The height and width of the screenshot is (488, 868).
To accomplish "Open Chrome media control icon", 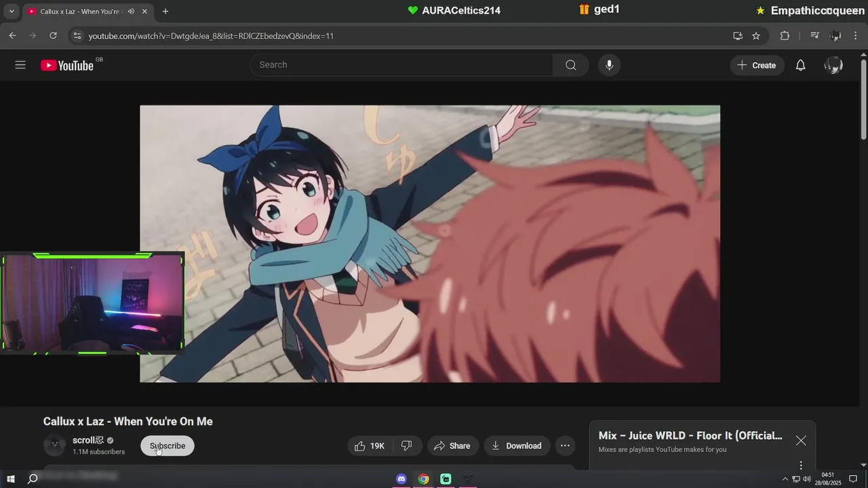I will (x=815, y=35).
